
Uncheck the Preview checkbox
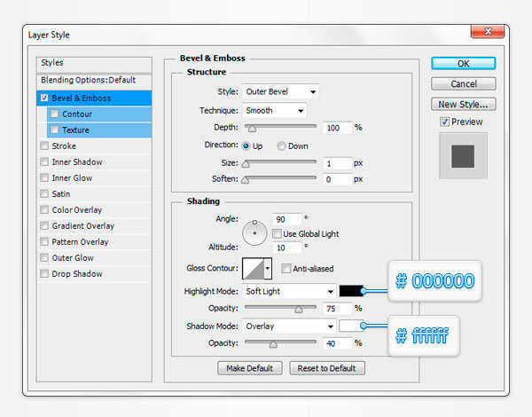[x=444, y=122]
